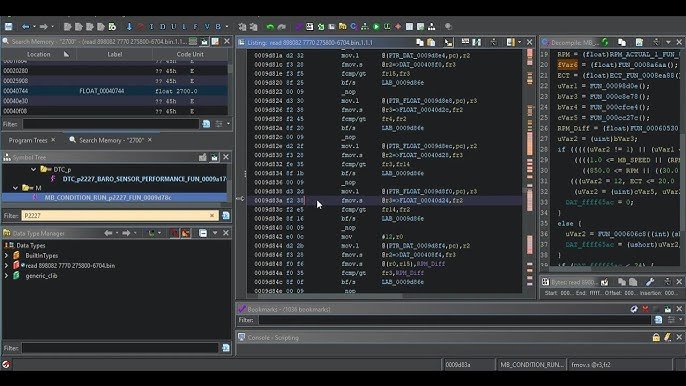The width and height of the screenshot is (686, 386).
Task: Expand the generic_clib archive node
Action: pos(6,276)
